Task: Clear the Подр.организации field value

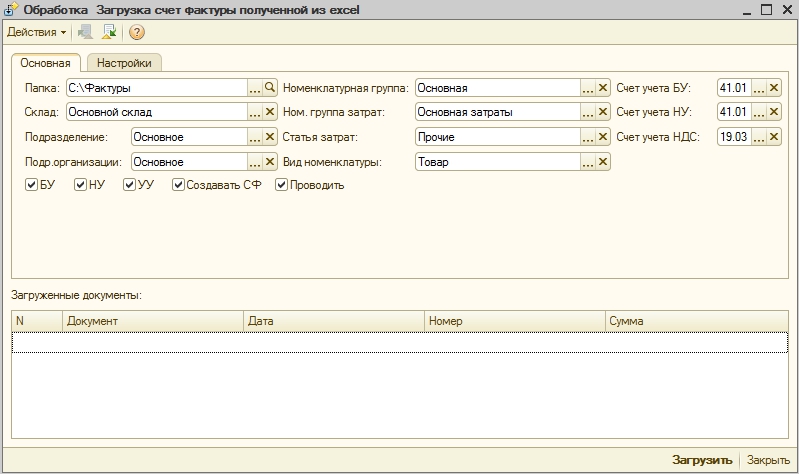Action: click(270, 160)
